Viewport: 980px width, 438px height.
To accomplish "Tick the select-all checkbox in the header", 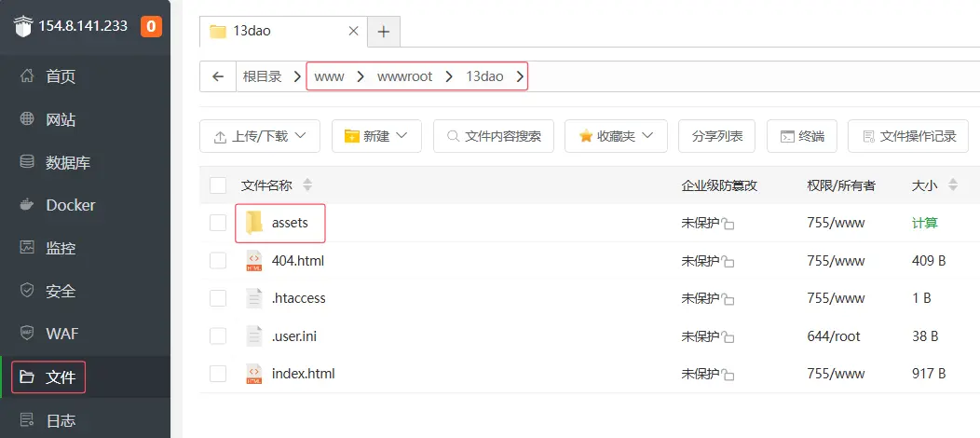I will [217, 185].
